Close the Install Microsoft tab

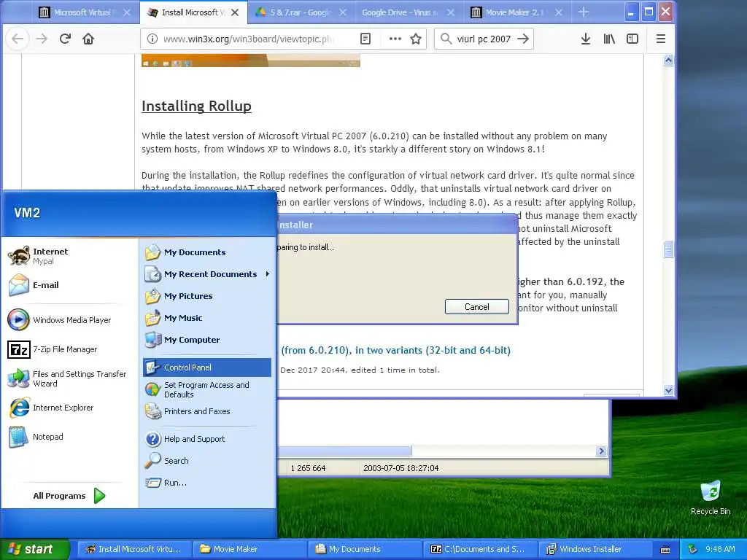[x=235, y=12]
